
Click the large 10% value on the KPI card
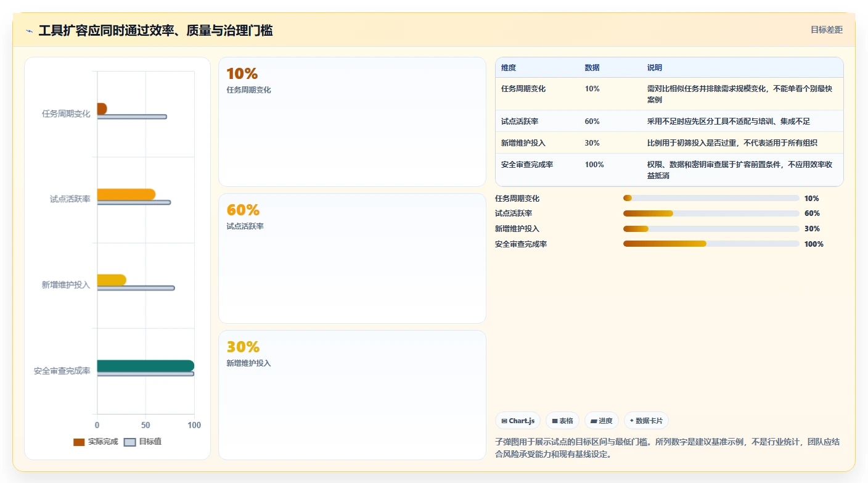pos(242,74)
